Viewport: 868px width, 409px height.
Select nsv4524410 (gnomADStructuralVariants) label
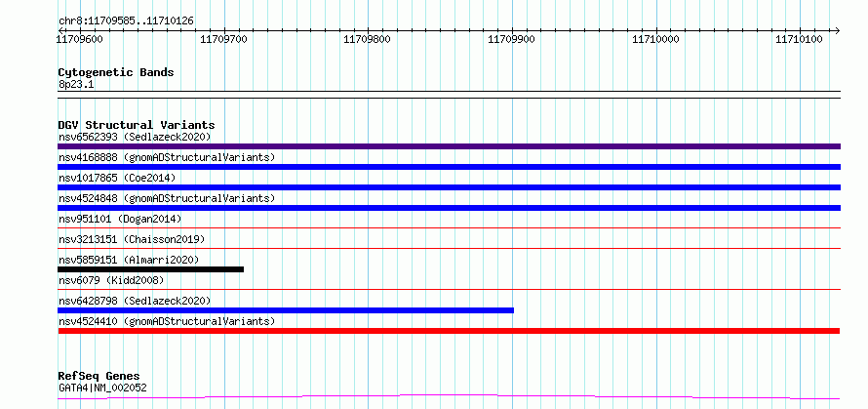[167, 321]
